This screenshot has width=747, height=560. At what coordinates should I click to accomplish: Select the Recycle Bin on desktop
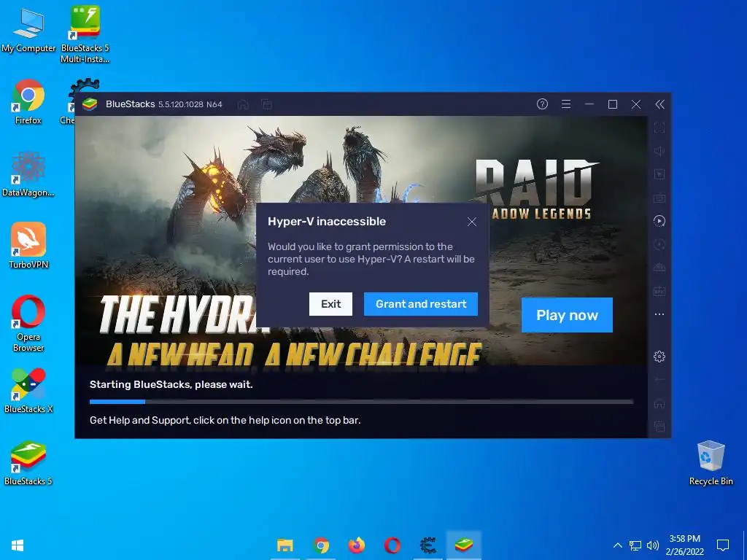coord(711,463)
